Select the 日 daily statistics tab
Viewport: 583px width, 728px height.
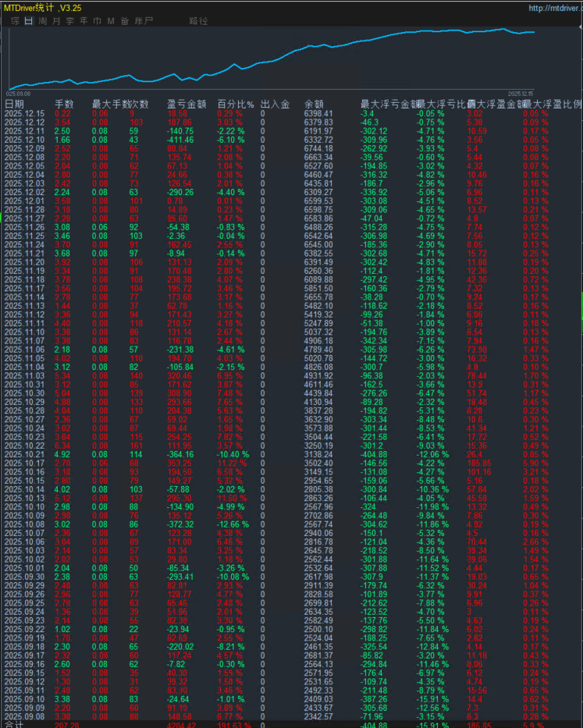coord(29,21)
